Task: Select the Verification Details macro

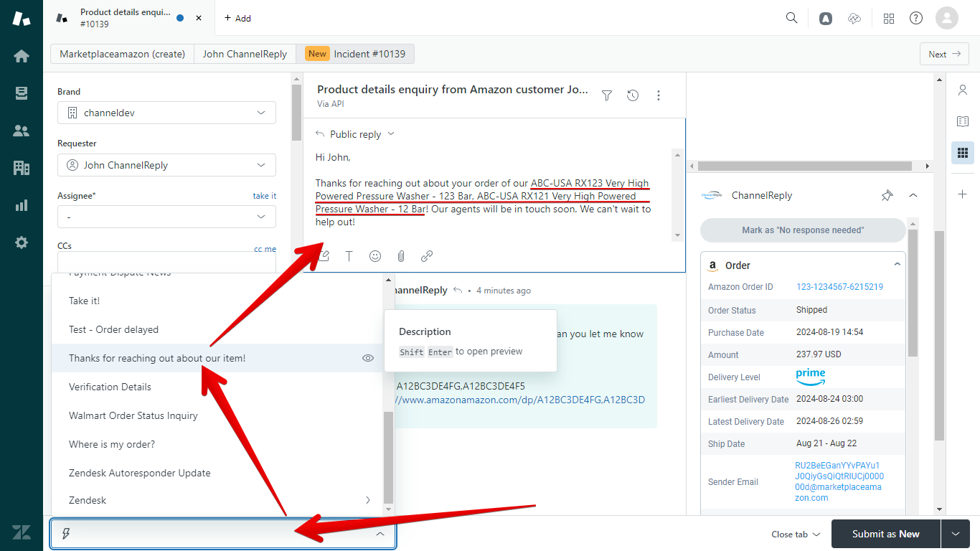Action: tap(217, 387)
